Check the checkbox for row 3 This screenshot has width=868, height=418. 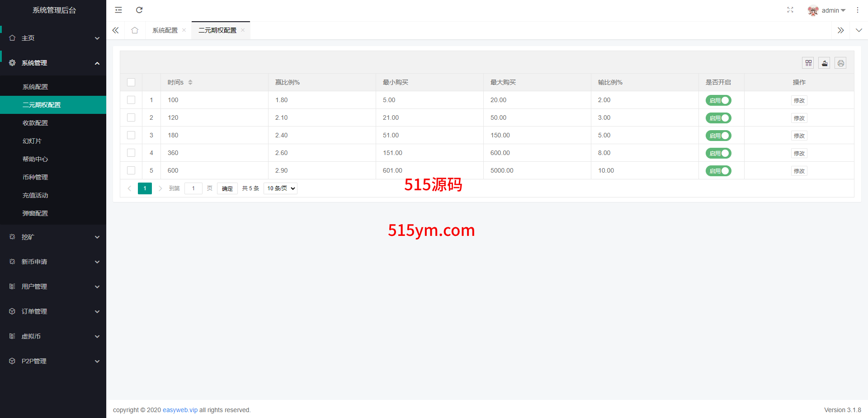131,135
